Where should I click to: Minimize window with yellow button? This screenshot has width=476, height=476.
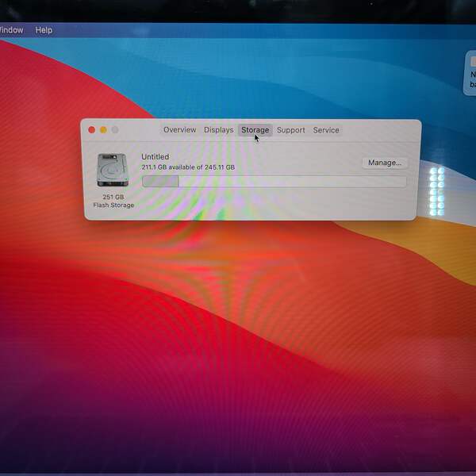coord(103,130)
